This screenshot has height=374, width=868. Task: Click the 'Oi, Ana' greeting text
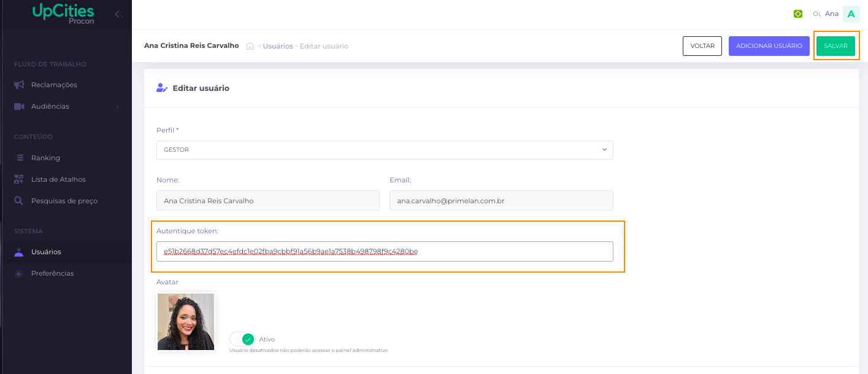[825, 14]
